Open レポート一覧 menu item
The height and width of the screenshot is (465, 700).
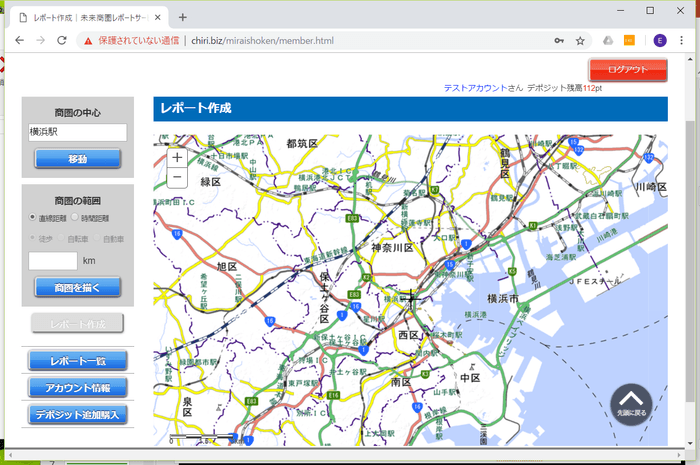click(x=78, y=361)
